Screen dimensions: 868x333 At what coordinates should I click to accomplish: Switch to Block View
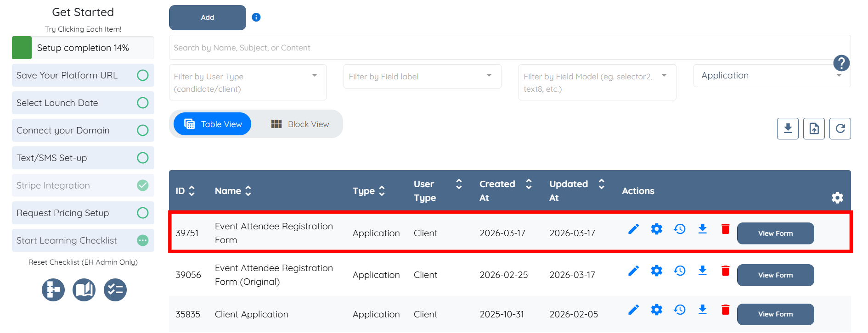300,124
